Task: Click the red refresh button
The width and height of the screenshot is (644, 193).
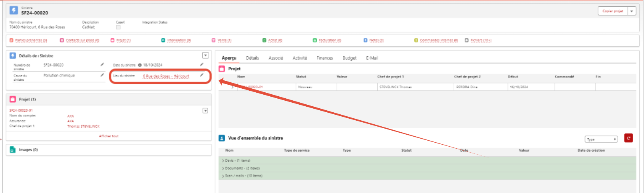Action: pyautogui.click(x=628, y=138)
